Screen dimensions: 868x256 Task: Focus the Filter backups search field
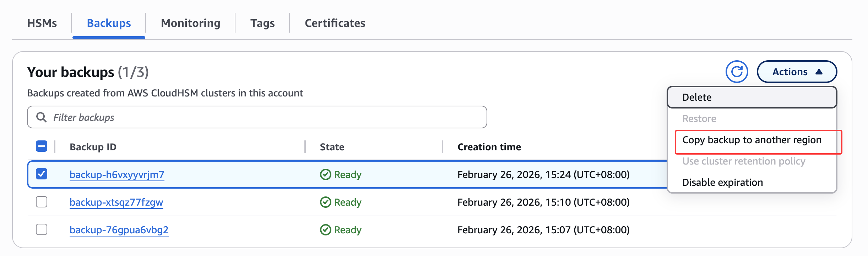coord(263,117)
